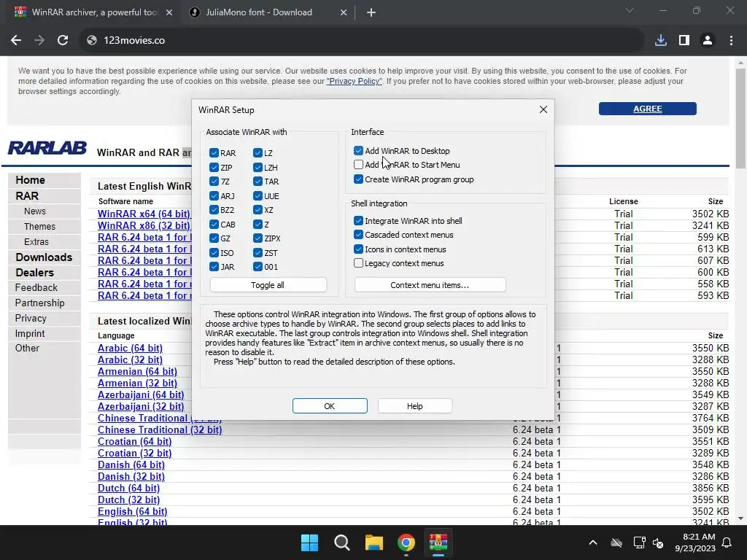Uncheck ZIP file association
This screenshot has width=747, height=560.
(214, 168)
